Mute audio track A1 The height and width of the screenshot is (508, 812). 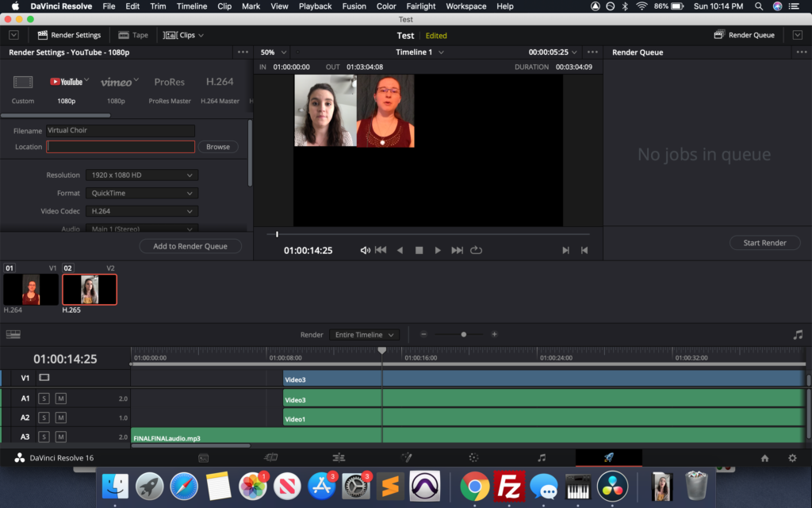coord(61,398)
